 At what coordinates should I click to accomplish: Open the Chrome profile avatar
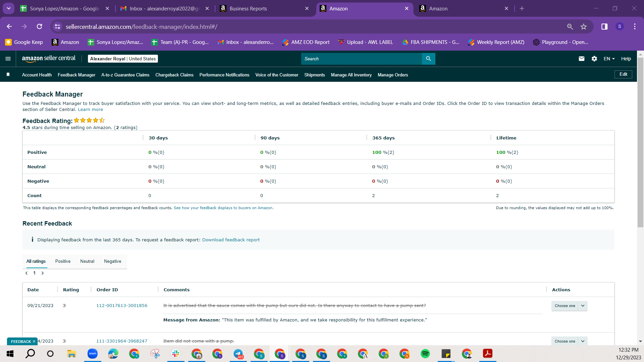coord(620,26)
